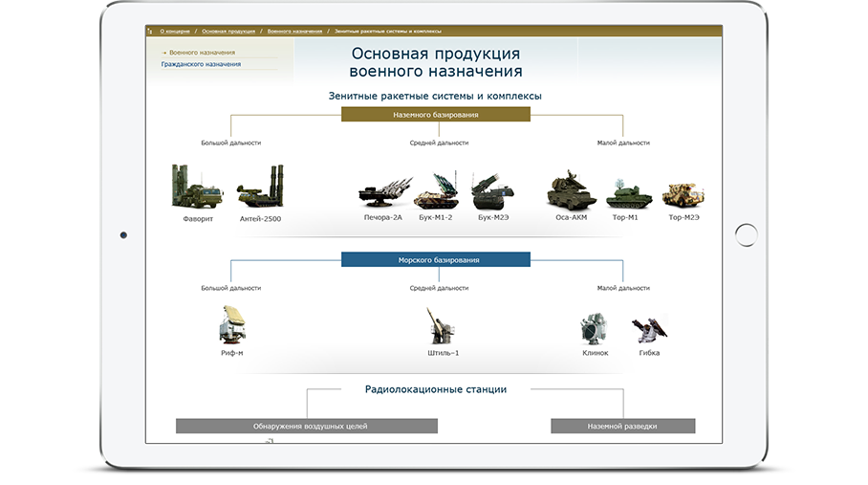Click the 'Обнаружения воздушных целей' block
868x485 pixels.
[307, 426]
